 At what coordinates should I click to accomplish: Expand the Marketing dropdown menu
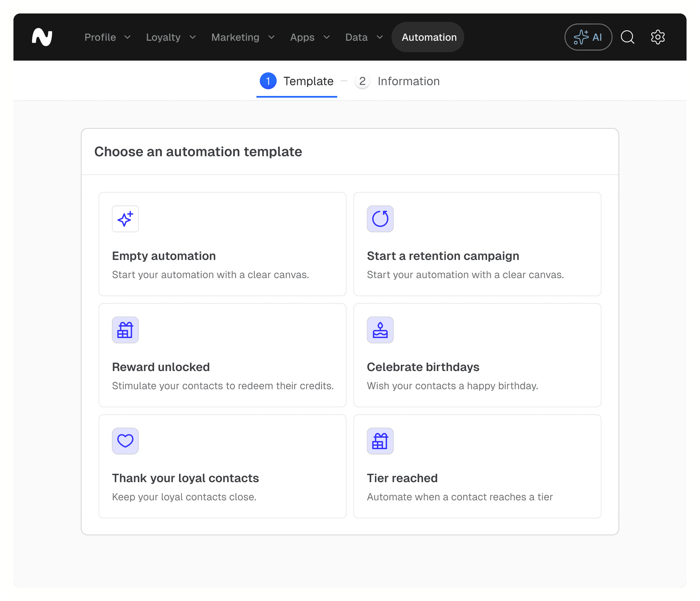pyautogui.click(x=243, y=37)
